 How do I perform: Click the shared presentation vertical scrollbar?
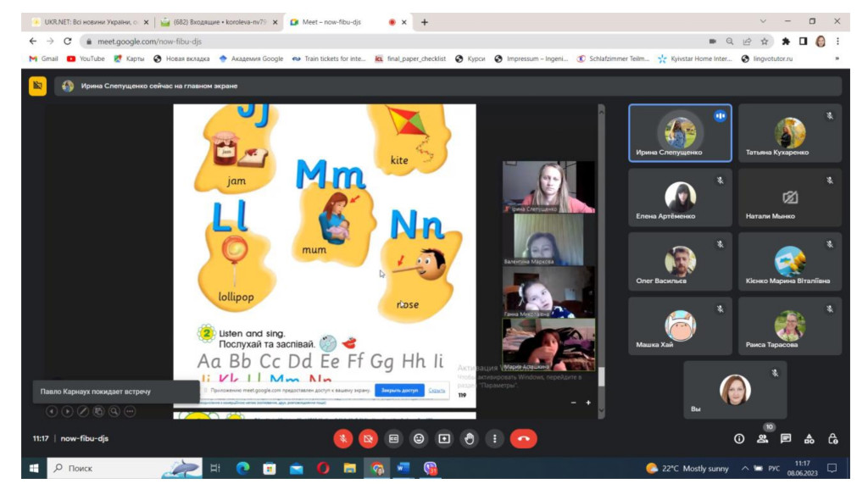(602, 254)
